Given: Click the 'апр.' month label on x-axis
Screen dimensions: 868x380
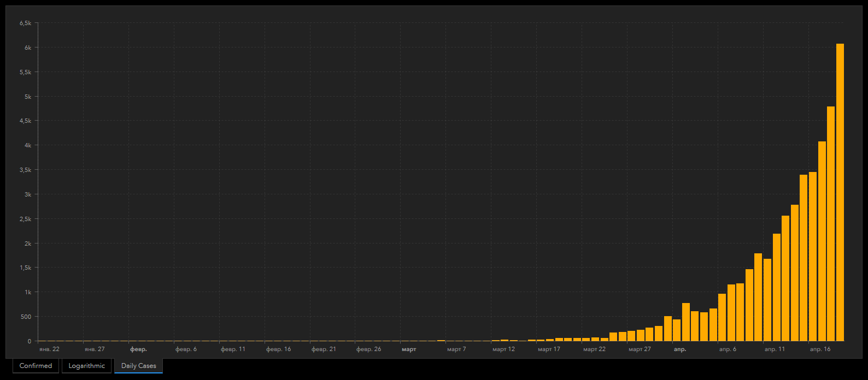Looking at the screenshot, I should click(x=679, y=349).
